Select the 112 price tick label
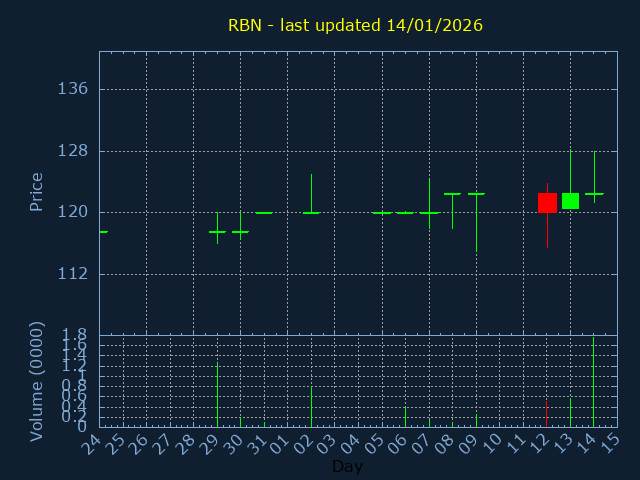Image resolution: width=640 pixels, height=480 pixels. (73, 274)
